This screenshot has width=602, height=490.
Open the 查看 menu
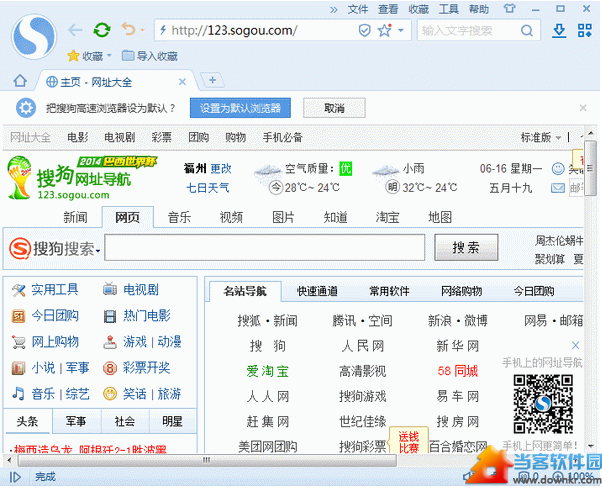[388, 9]
